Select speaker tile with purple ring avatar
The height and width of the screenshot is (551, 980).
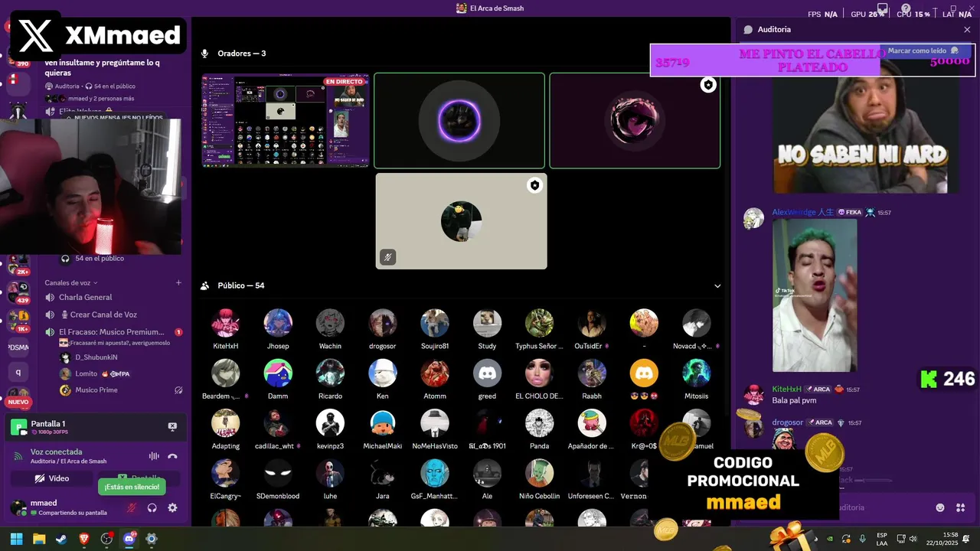459,120
